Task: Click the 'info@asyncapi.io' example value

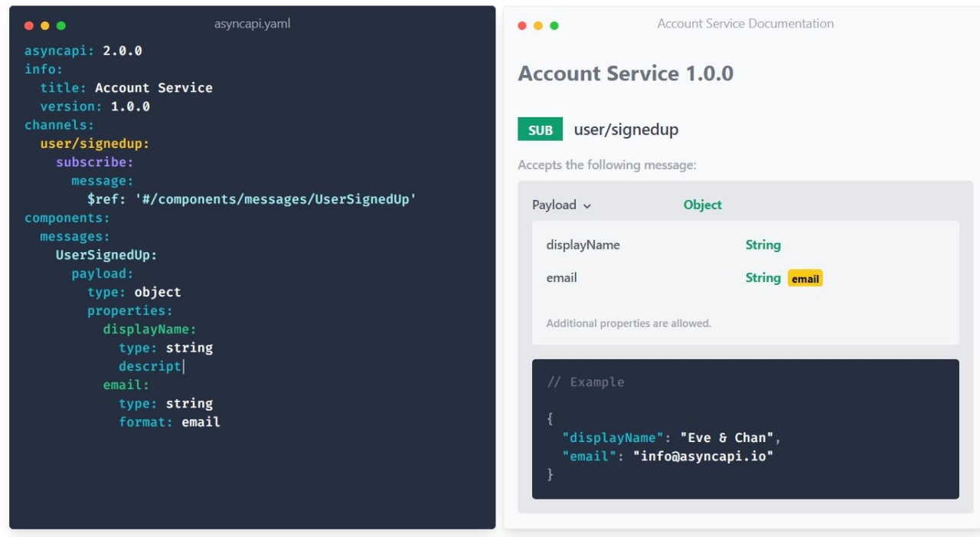Action: (703, 457)
